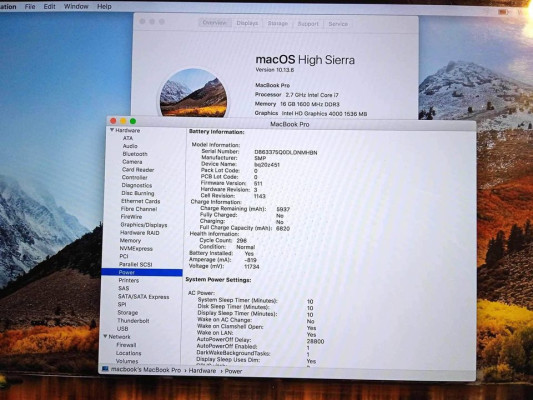This screenshot has height=400, width=533.
Task: Click the Device Name value bq20z451
Action: [267, 165]
